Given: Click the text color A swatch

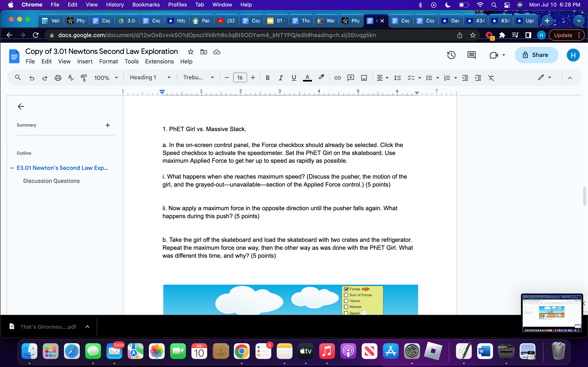Looking at the screenshot, I should click(307, 78).
